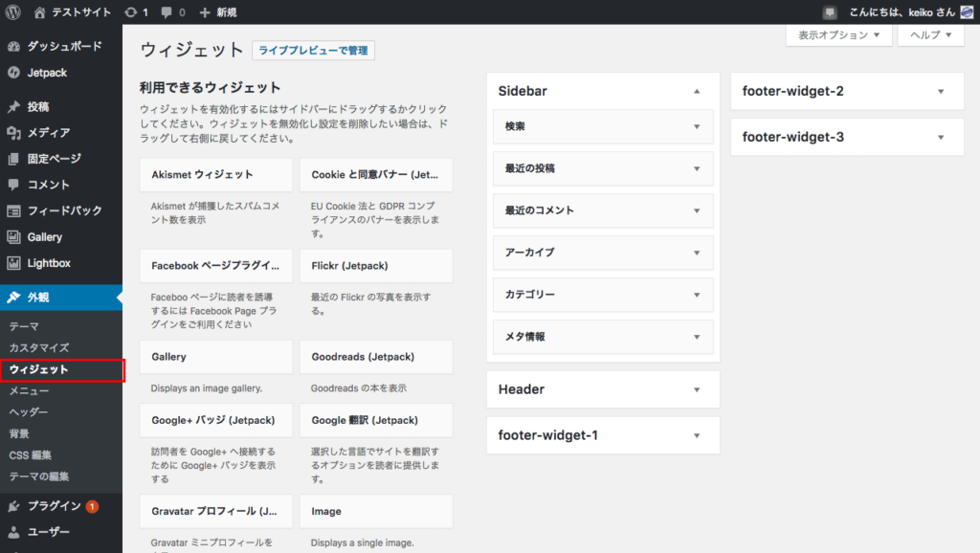Viewport: 980px width, 553px height.
Task: Select the Image available widget
Action: click(376, 511)
